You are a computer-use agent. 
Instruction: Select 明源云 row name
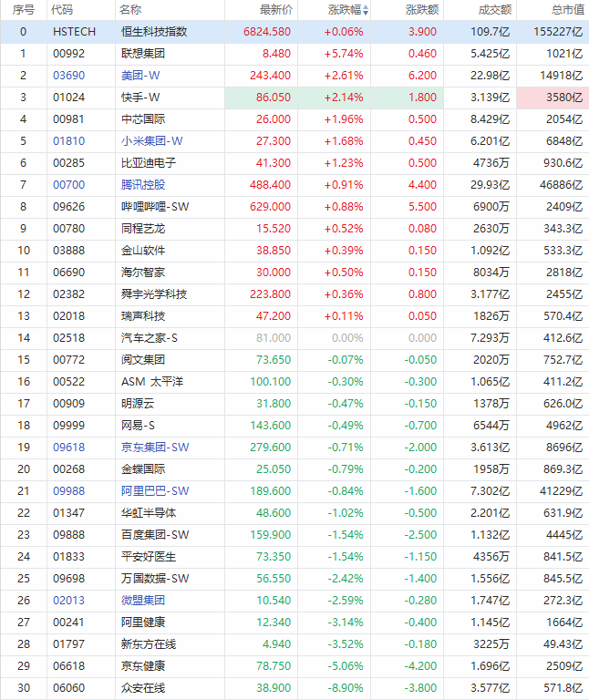(138, 404)
